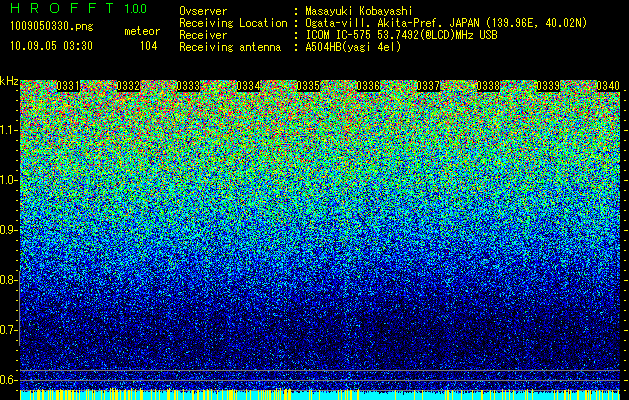Select the Receiver field label

click(x=203, y=35)
